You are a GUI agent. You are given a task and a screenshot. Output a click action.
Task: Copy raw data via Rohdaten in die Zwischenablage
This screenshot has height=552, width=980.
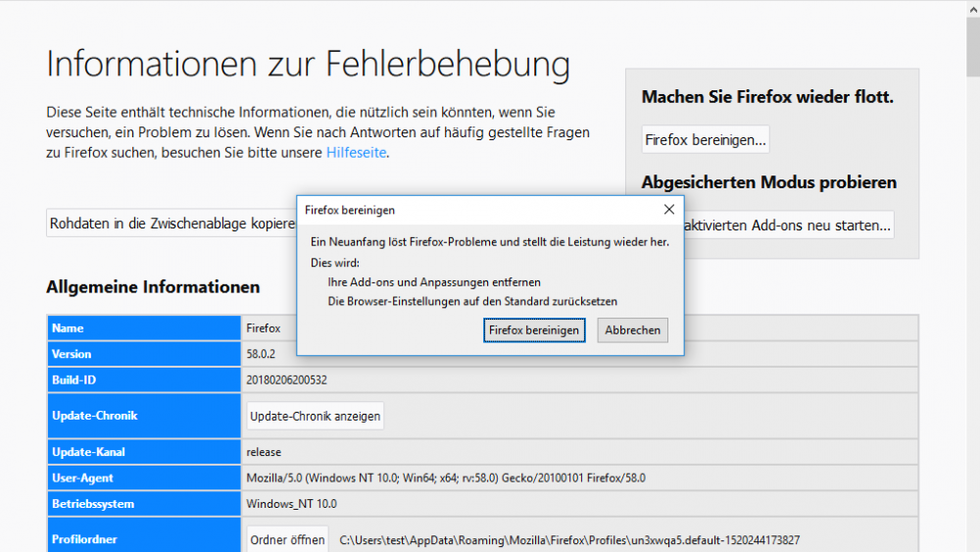(x=171, y=224)
